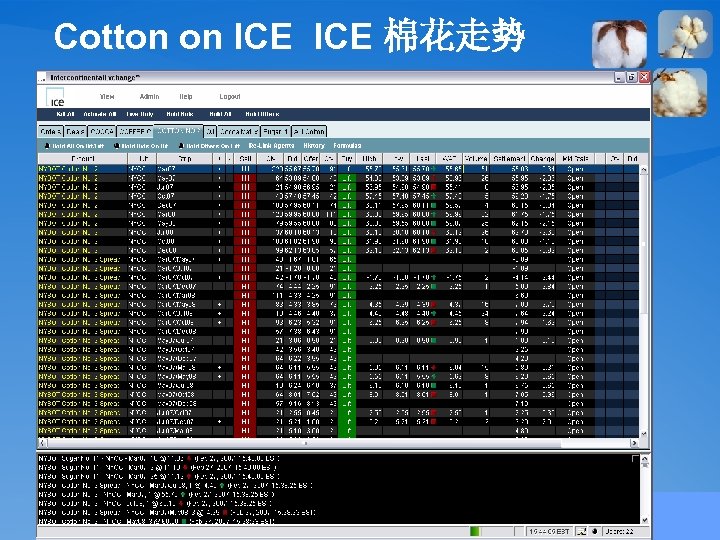The image size is (720, 540).
Task: Click Hold Bids in the dark toolbar
Action: pos(180,114)
